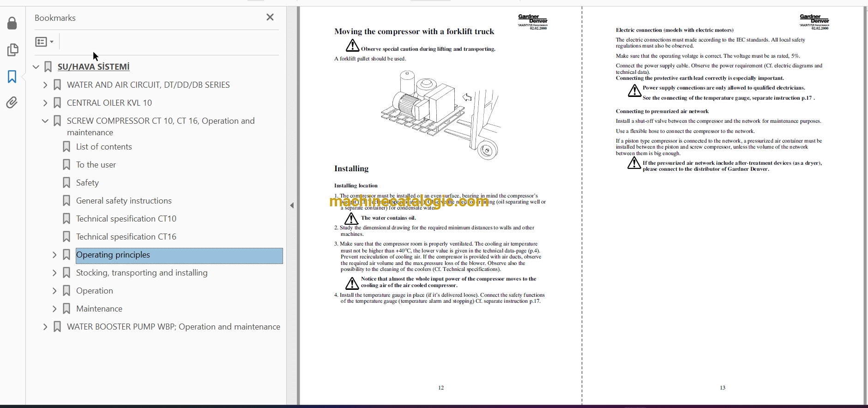Click bookmark icon beside WATER AND AIR CIRCUIT
The width and height of the screenshot is (868, 408).
57,85
